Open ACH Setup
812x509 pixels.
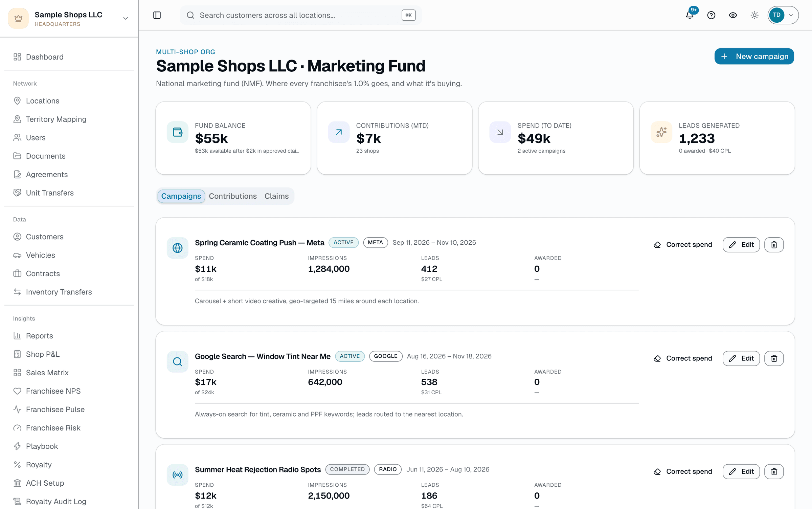coord(69,483)
